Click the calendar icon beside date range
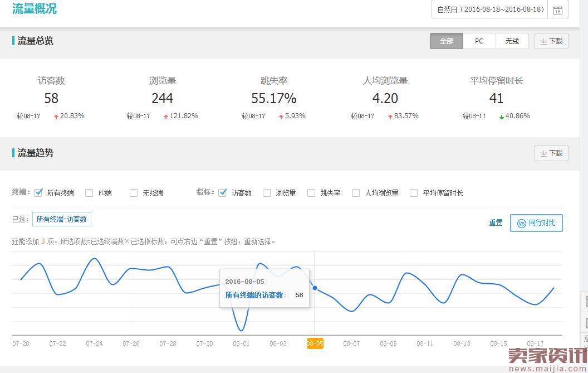Screen dimensions: 588x373 click(557, 10)
